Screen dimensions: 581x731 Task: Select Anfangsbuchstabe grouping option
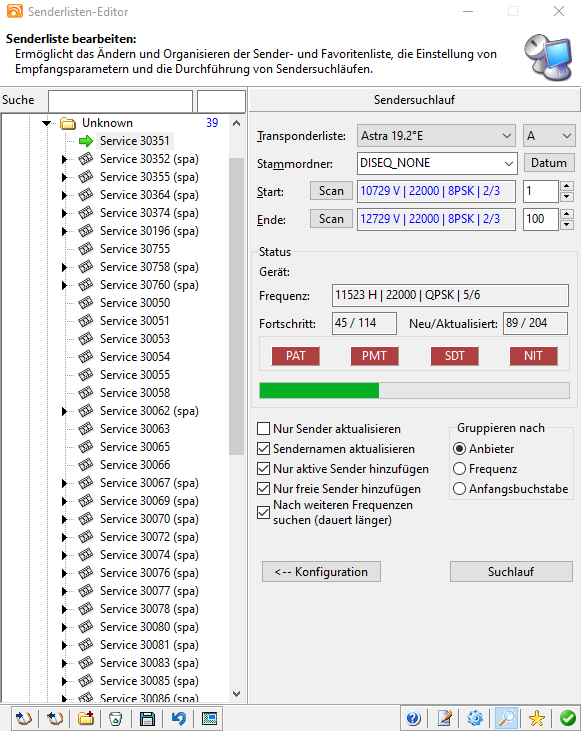(459, 489)
